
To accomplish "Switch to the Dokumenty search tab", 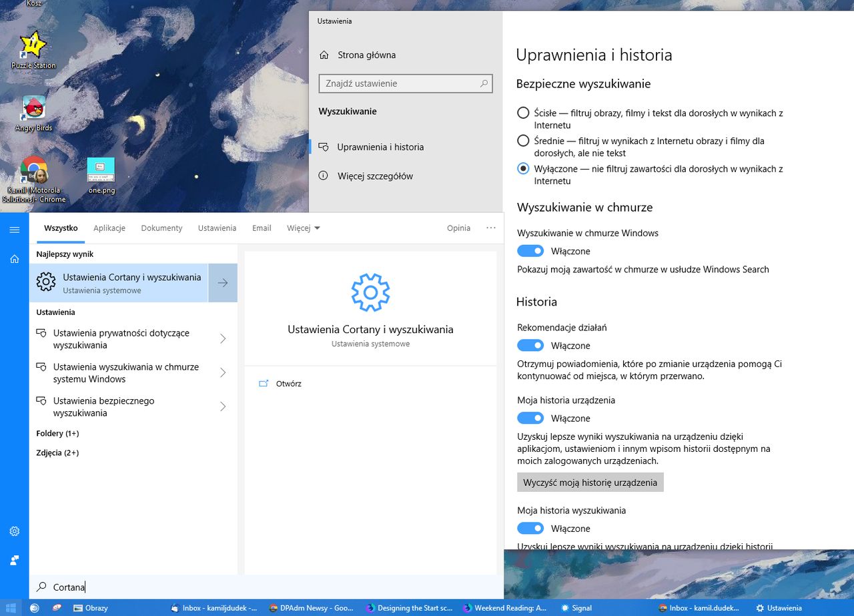I will click(161, 228).
